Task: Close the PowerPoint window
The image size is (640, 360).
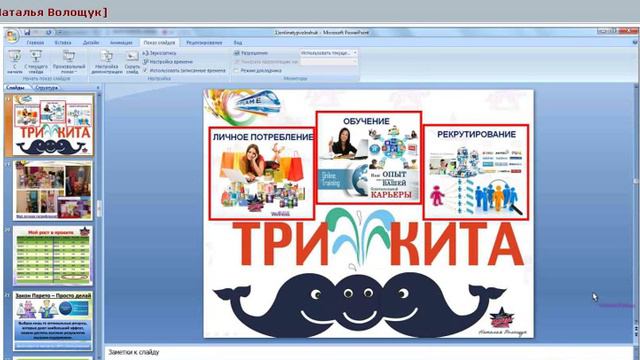Action: click(628, 31)
